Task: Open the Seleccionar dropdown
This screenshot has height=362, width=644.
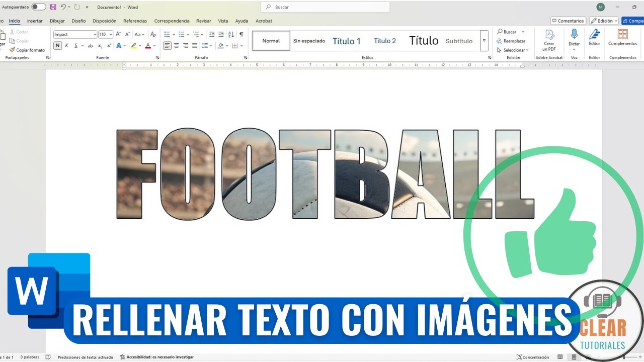Action: pyautogui.click(x=513, y=50)
